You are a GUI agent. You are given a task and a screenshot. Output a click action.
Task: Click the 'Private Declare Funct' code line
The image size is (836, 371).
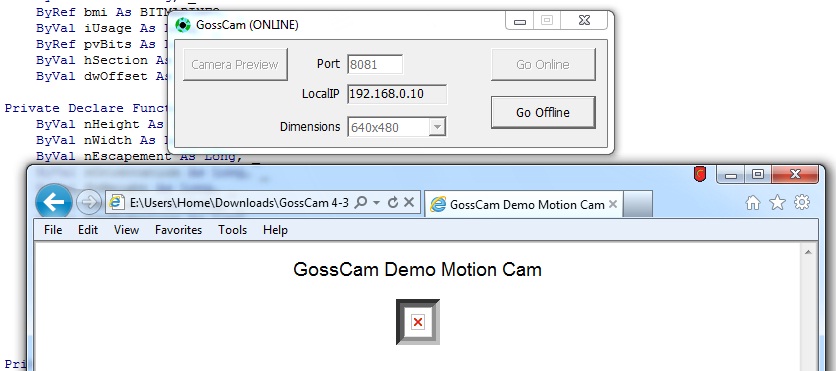(x=86, y=108)
